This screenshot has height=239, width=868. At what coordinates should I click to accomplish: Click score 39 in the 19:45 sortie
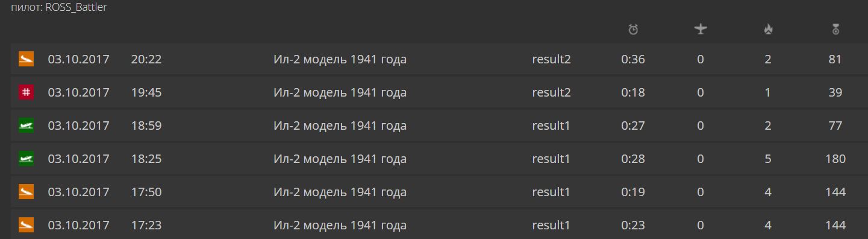pos(835,93)
